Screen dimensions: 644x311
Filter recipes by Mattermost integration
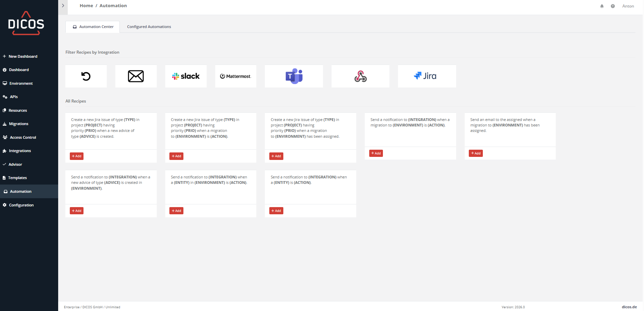pyautogui.click(x=235, y=76)
